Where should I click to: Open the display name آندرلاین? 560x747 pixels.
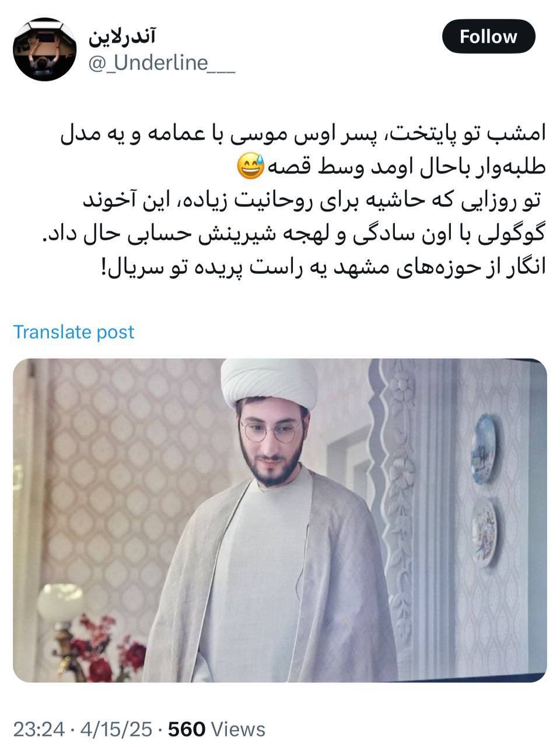coord(123,37)
